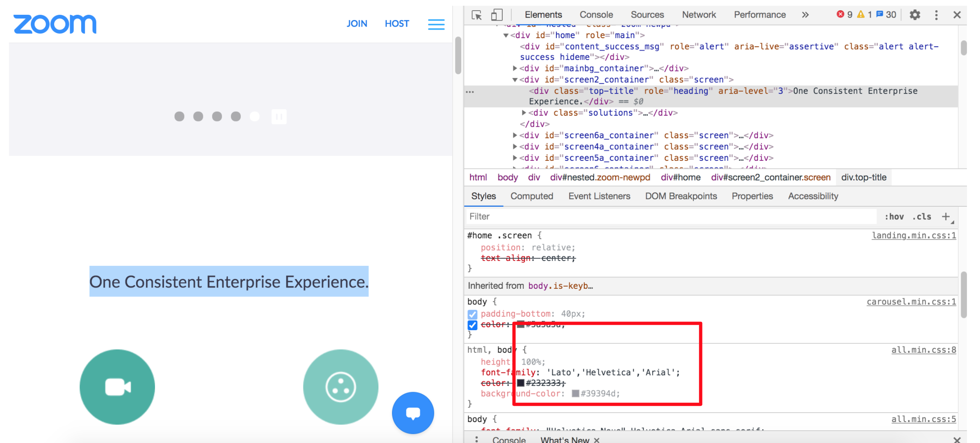Viewport: 980px width, 443px height.
Task: Expand the mainbg_container div node
Action: [x=515, y=69]
